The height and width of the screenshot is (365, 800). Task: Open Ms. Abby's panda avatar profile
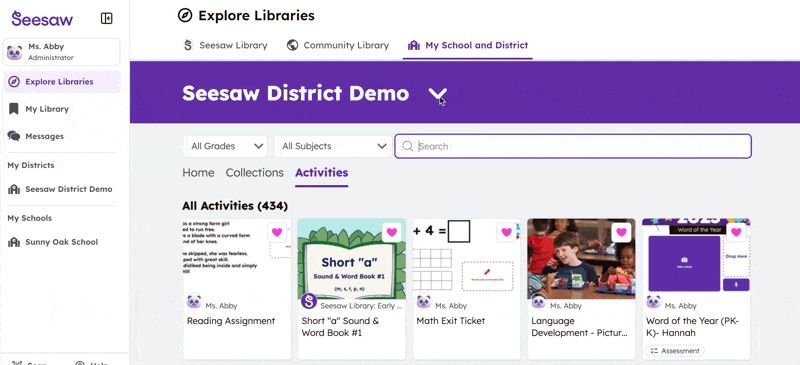(14, 52)
